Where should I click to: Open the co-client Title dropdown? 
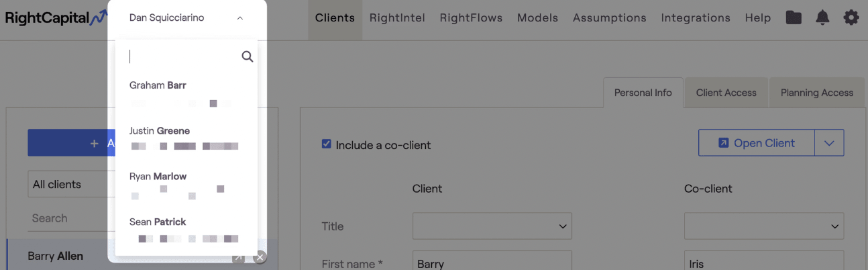pos(764,226)
